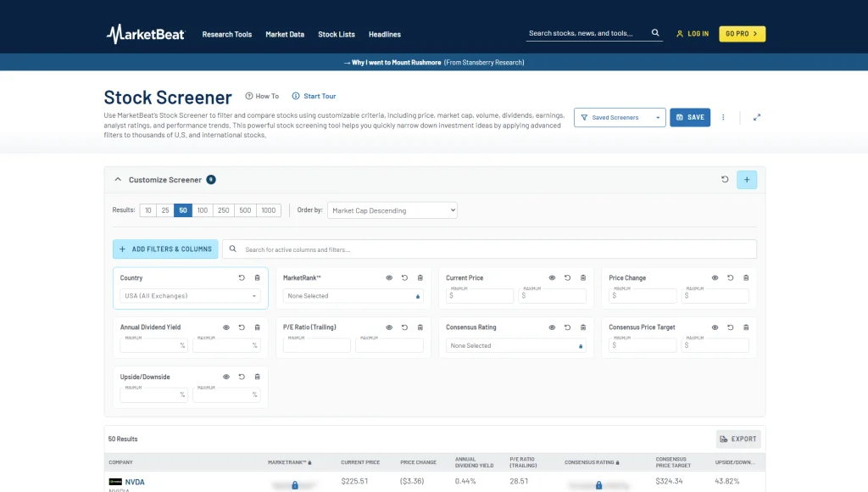Open the Stock Lists menu
Screen dimensions: 868x492
pos(337,34)
